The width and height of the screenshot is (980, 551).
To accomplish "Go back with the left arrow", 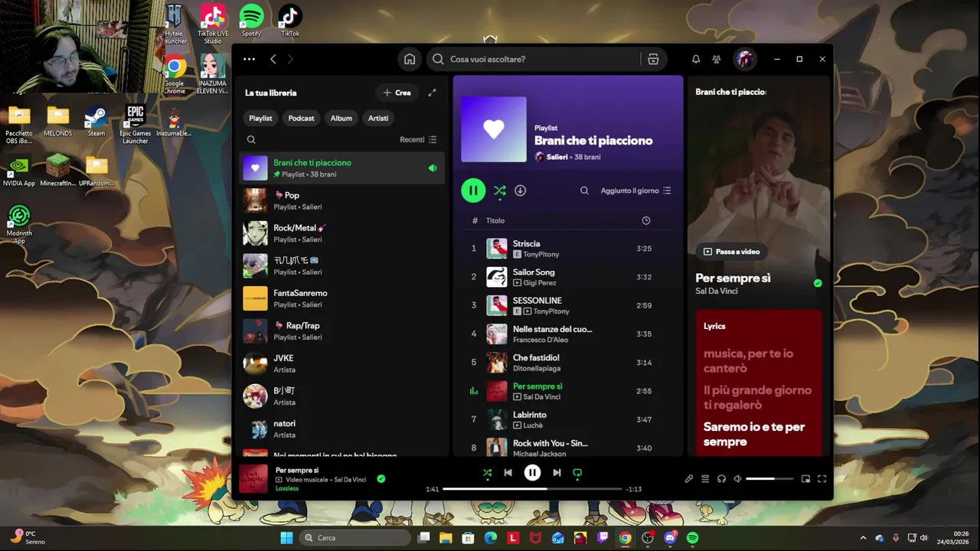I will [273, 59].
